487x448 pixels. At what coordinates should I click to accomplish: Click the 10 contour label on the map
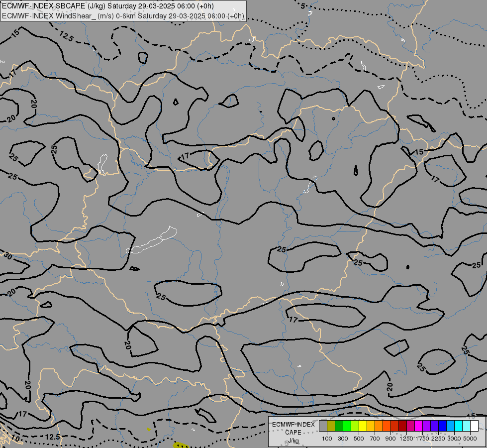pyautogui.click(x=15, y=439)
